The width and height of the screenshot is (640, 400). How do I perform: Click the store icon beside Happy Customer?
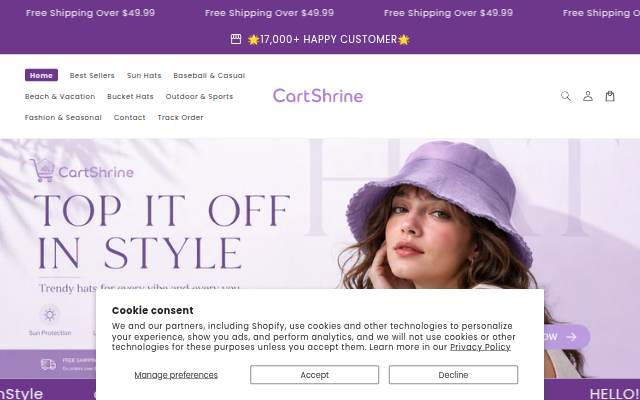[x=236, y=39]
